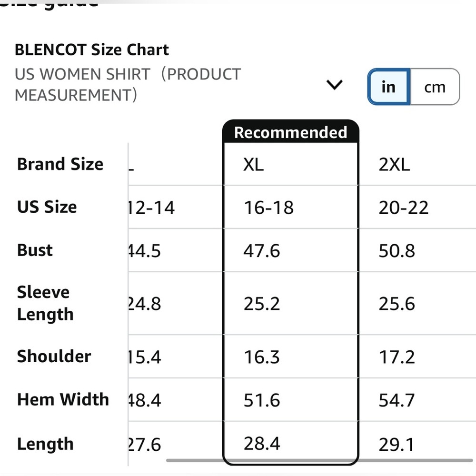Click the BLENCOT Size Chart heading
Screen dimensions: 476x476
pyautogui.click(x=92, y=50)
